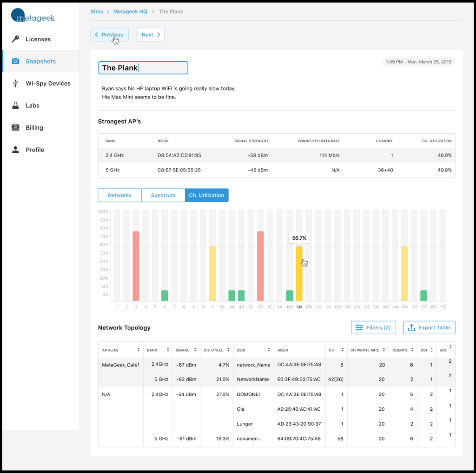Click the Billing cash icon
Screen dimensions: 476x473
[x=15, y=127]
